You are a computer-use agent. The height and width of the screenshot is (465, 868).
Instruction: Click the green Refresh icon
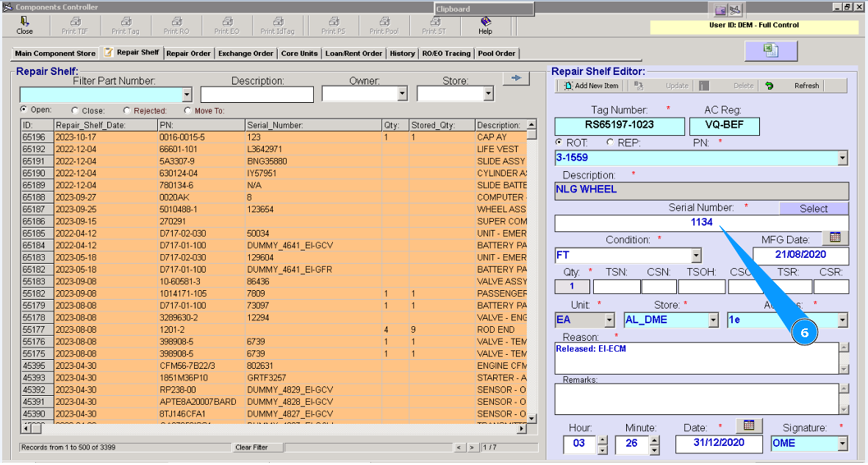770,86
